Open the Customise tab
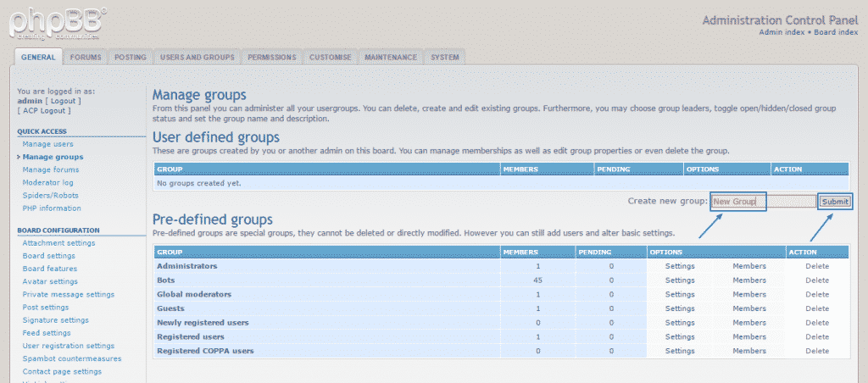 (331, 57)
